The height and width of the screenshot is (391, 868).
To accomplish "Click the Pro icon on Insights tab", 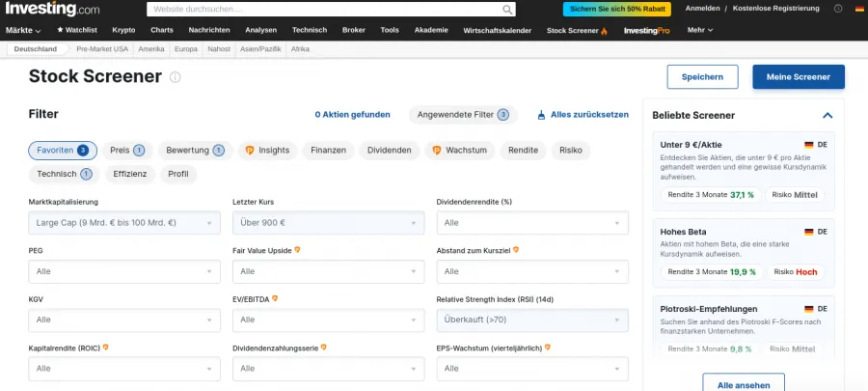I will point(250,150).
